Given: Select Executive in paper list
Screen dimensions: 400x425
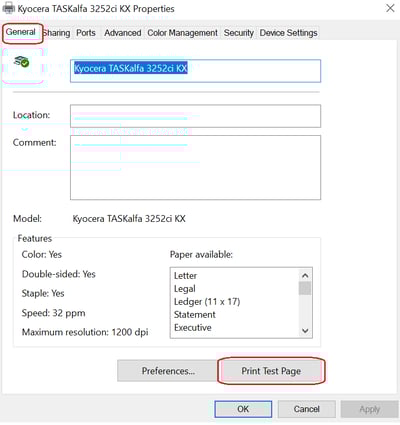Looking at the screenshot, I should [193, 327].
